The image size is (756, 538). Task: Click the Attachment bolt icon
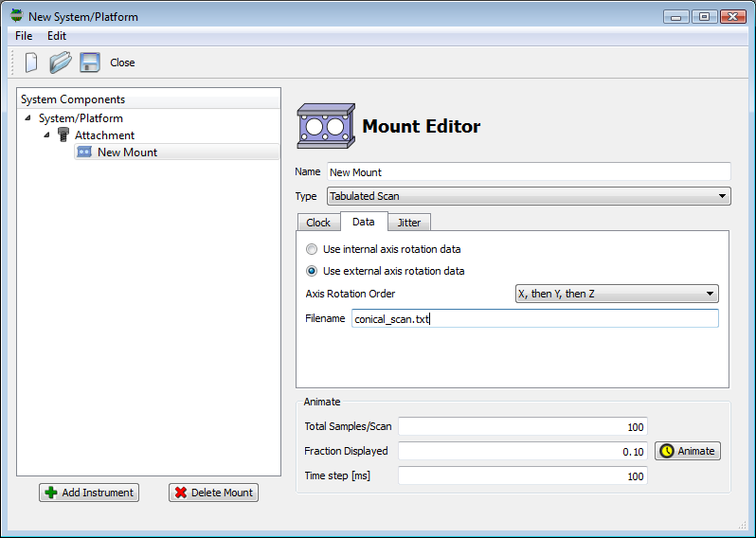click(63, 135)
